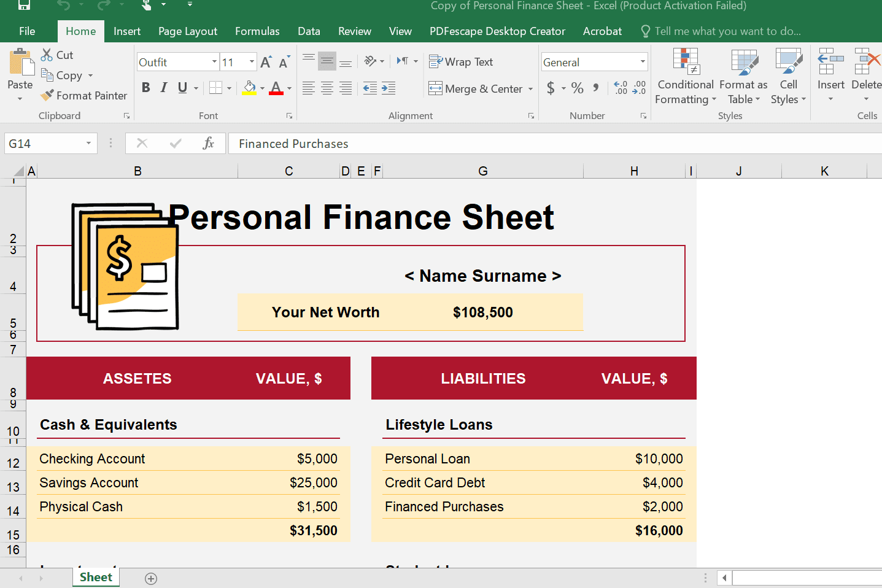
Task: Set middle vertical alignment
Action: click(x=327, y=61)
